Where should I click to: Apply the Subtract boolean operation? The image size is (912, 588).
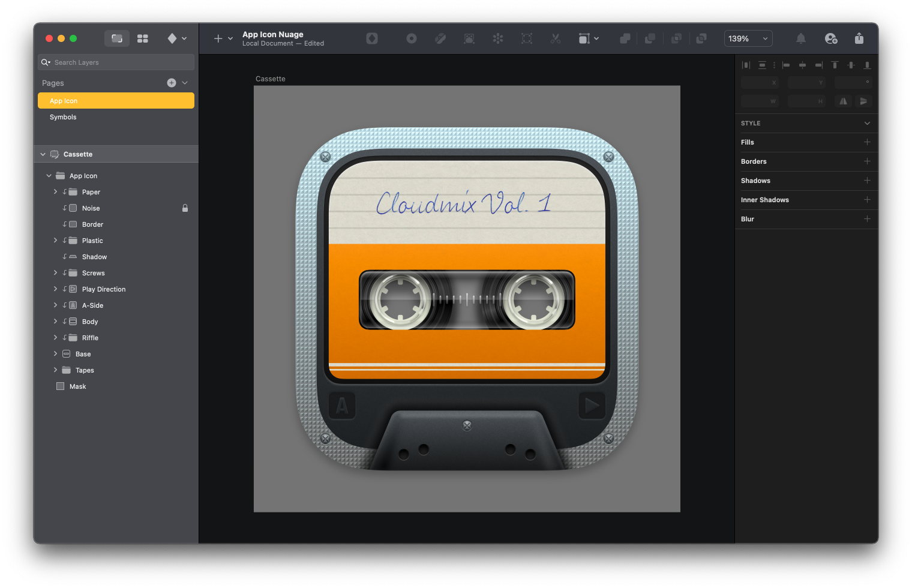tap(650, 38)
